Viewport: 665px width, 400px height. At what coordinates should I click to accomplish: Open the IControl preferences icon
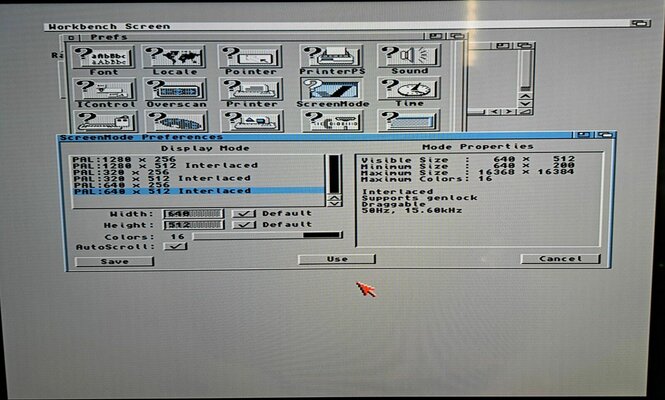coord(105,90)
